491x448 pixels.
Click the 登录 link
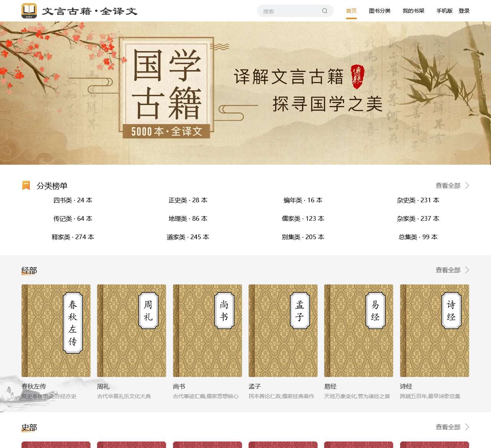[x=464, y=11]
